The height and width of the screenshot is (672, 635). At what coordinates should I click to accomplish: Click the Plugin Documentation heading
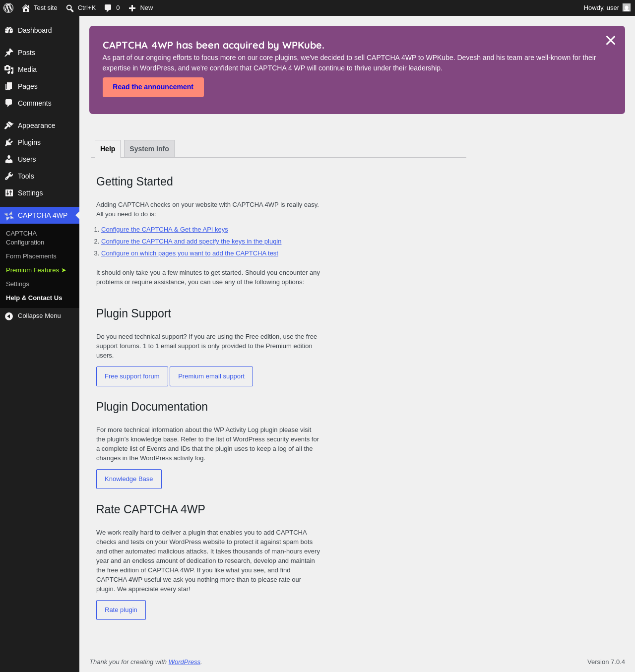coord(152,407)
